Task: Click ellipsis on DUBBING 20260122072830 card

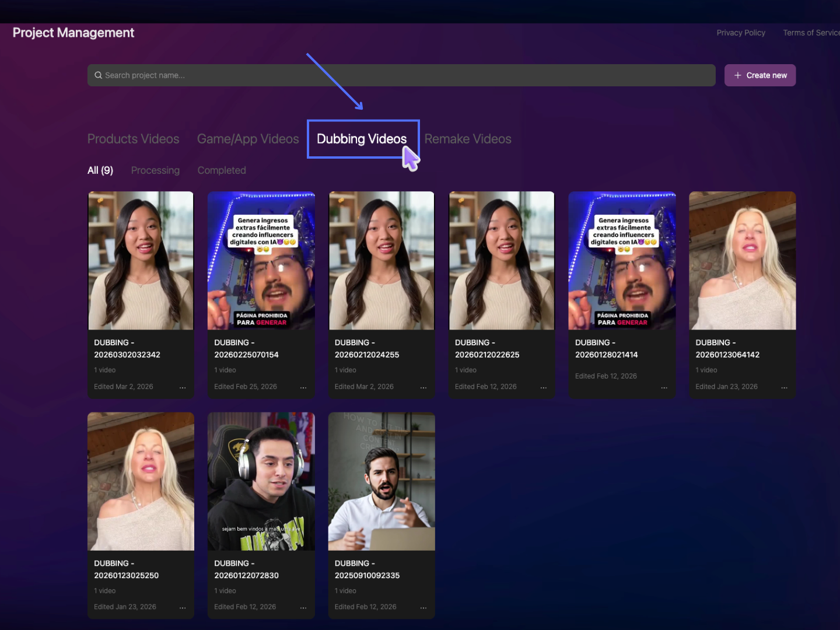Action: tap(303, 608)
